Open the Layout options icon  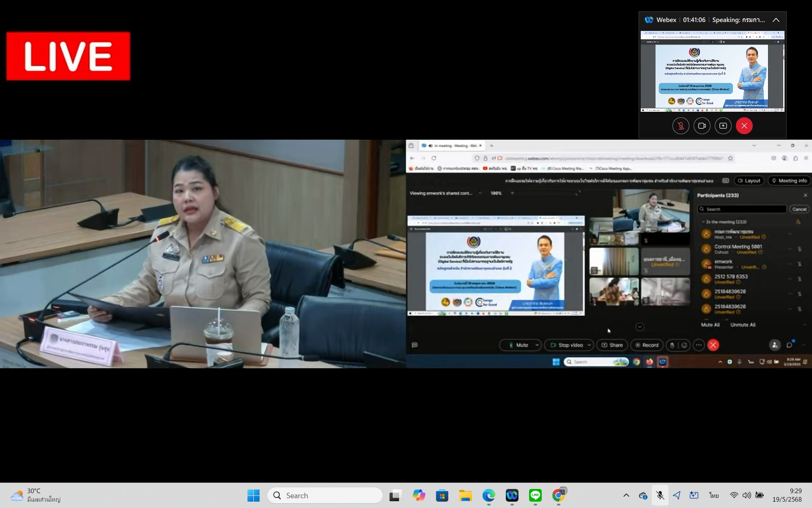pos(749,181)
